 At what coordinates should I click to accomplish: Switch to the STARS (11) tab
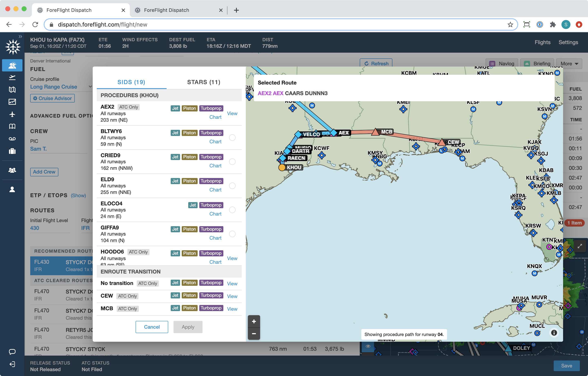tap(204, 82)
